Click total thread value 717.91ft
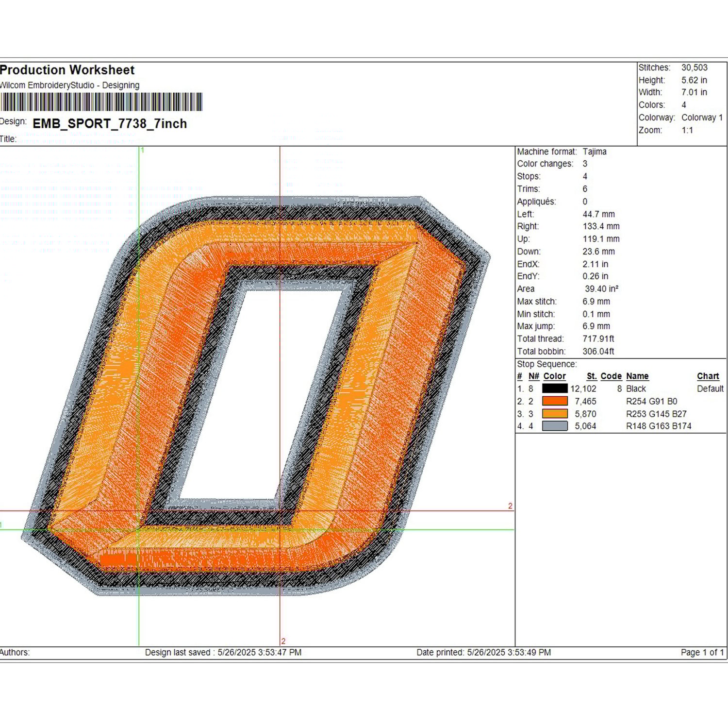The width and height of the screenshot is (728, 726). (x=598, y=339)
